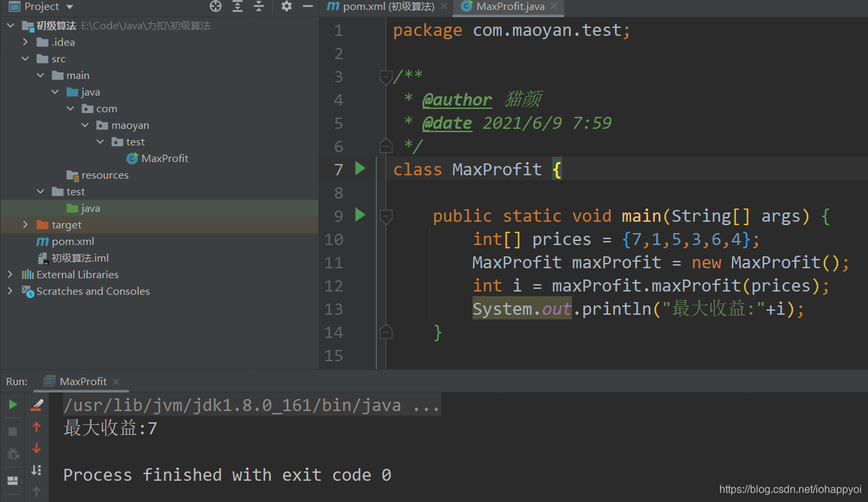868x502 pixels.
Task: Click 'Process finished with exit code 0'
Action: (227, 475)
